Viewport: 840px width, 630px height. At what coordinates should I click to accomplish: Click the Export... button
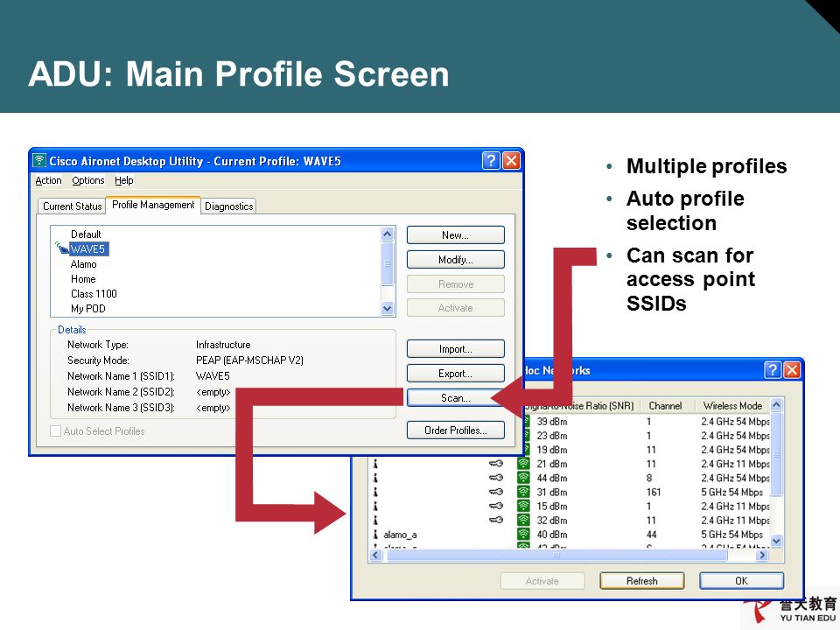pyautogui.click(x=455, y=374)
